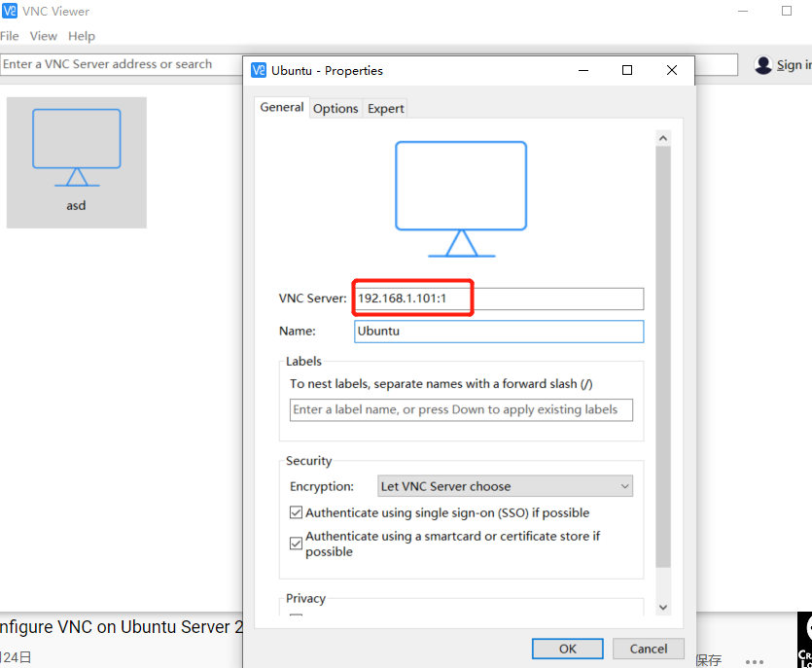Click the Security group heading
This screenshot has height=668, width=812.
point(308,460)
